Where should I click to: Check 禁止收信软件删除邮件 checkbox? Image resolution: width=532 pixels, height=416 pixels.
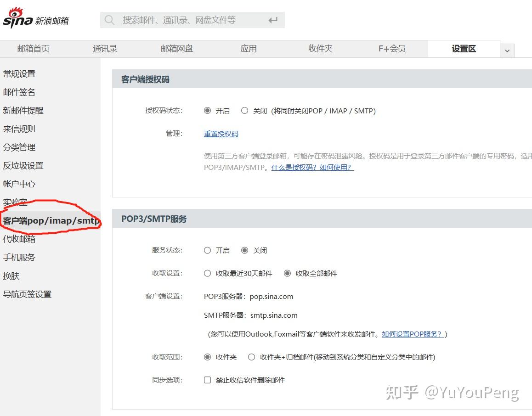click(x=207, y=380)
